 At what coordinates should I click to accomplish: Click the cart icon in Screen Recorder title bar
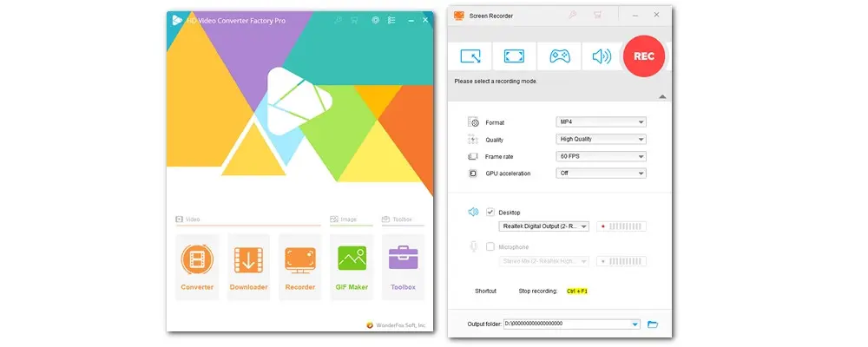(x=597, y=15)
